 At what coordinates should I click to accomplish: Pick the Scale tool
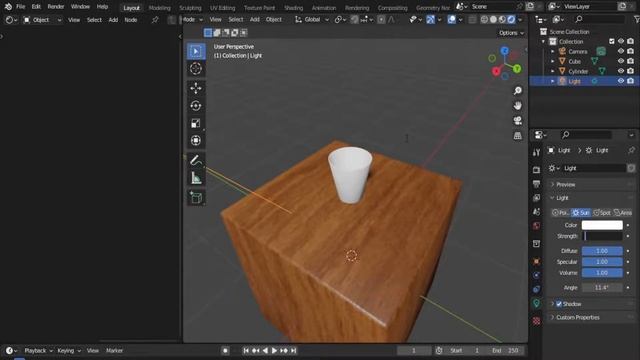(196, 123)
